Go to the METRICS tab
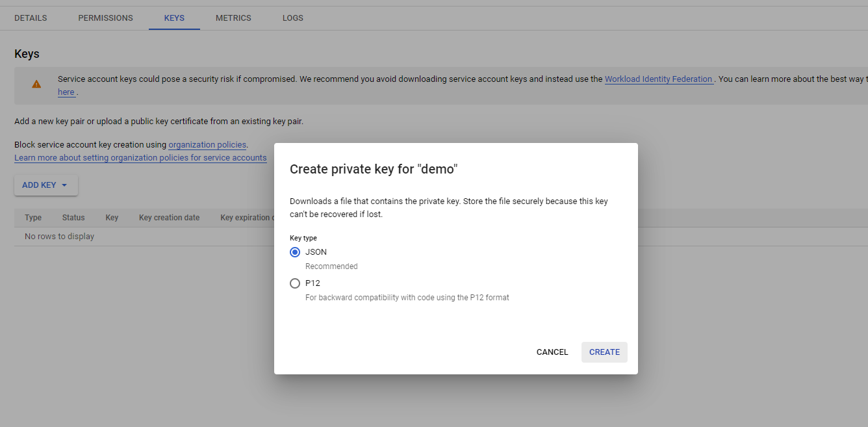Viewport: 868px width, 427px height. (x=233, y=18)
